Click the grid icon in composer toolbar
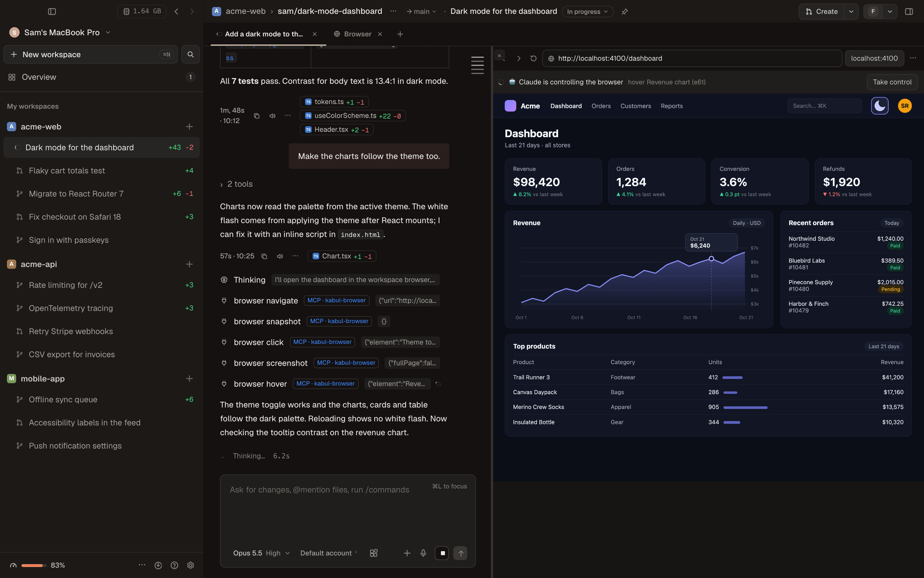Image resolution: width=924 pixels, height=578 pixels. [x=374, y=553]
